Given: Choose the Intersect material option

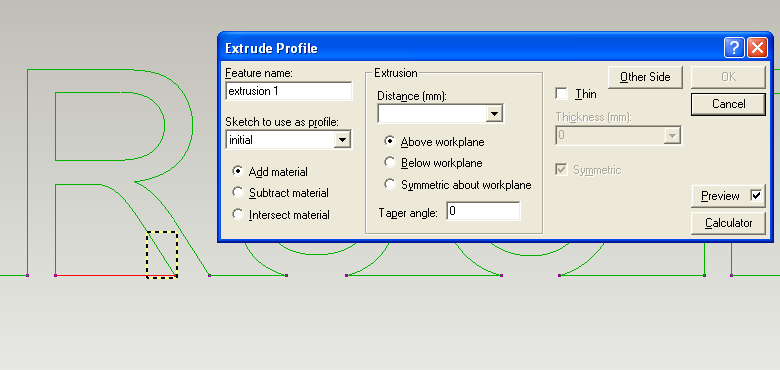Looking at the screenshot, I should [x=238, y=214].
